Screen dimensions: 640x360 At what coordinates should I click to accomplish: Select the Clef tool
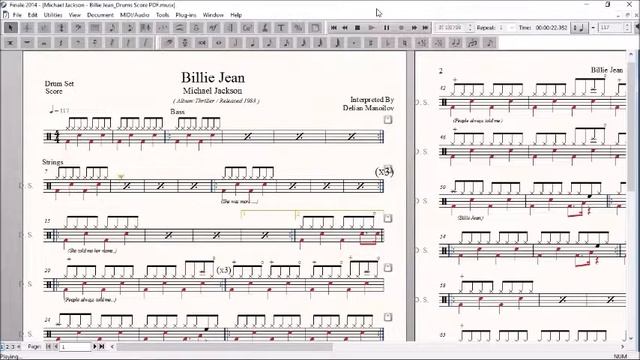[78, 28]
